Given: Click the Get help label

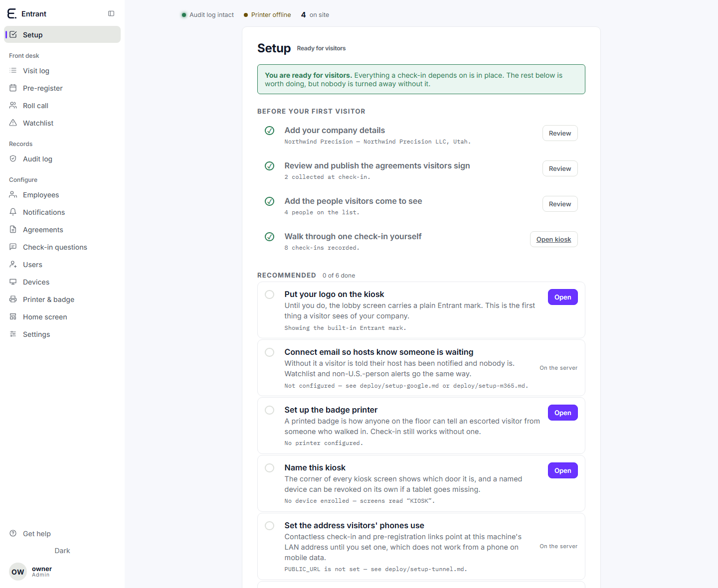Looking at the screenshot, I should coord(37,534).
